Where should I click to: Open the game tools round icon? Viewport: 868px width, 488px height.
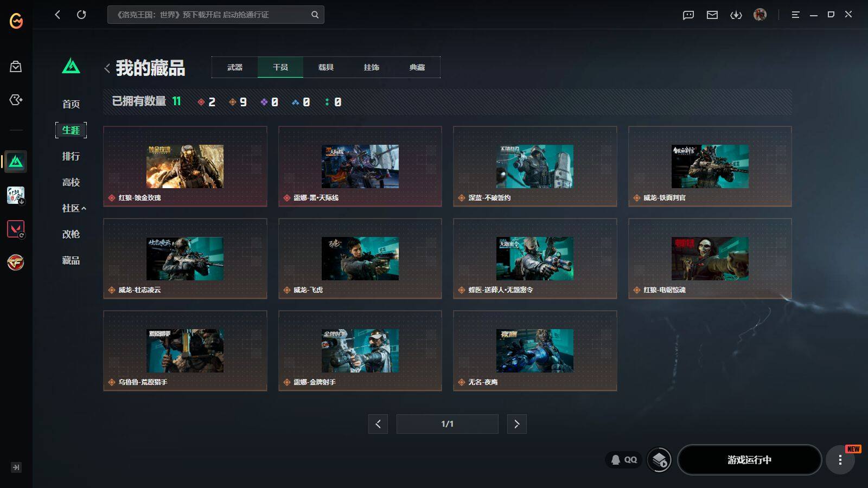[660, 460]
